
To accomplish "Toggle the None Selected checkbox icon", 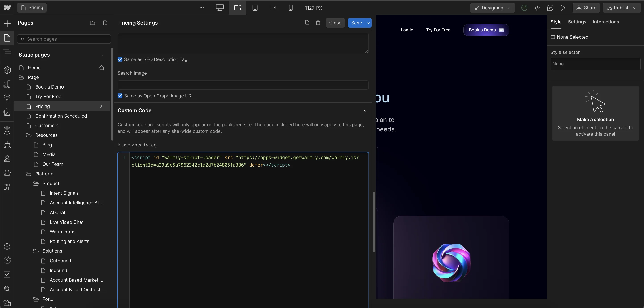I will [x=553, y=37].
